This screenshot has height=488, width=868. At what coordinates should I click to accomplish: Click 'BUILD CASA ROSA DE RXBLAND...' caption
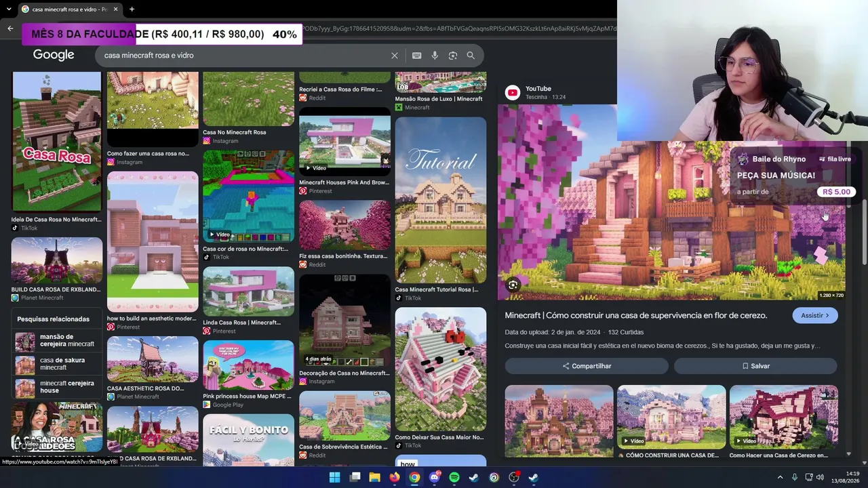(56, 289)
